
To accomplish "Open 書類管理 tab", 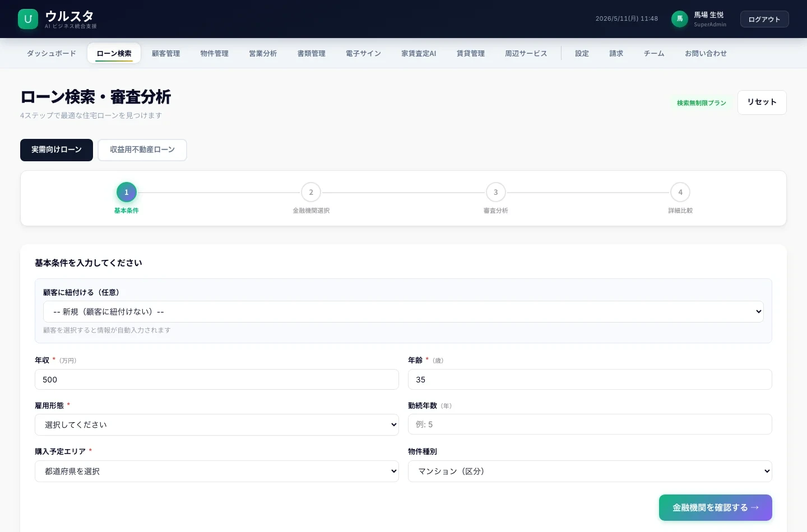I will coord(312,54).
